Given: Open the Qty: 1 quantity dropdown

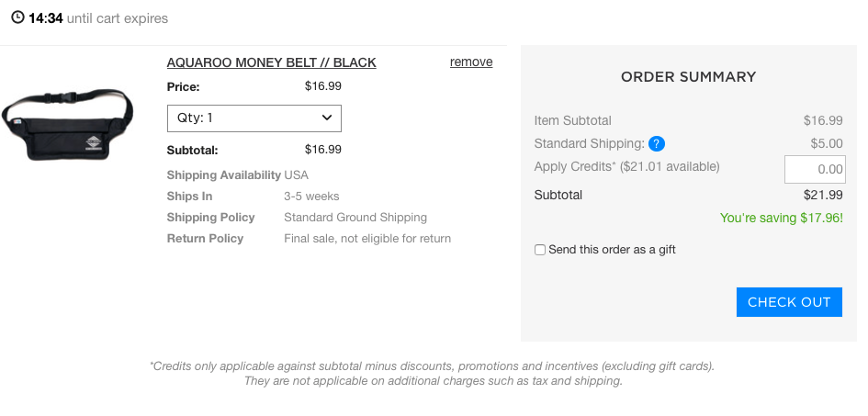Looking at the screenshot, I should tap(254, 118).
